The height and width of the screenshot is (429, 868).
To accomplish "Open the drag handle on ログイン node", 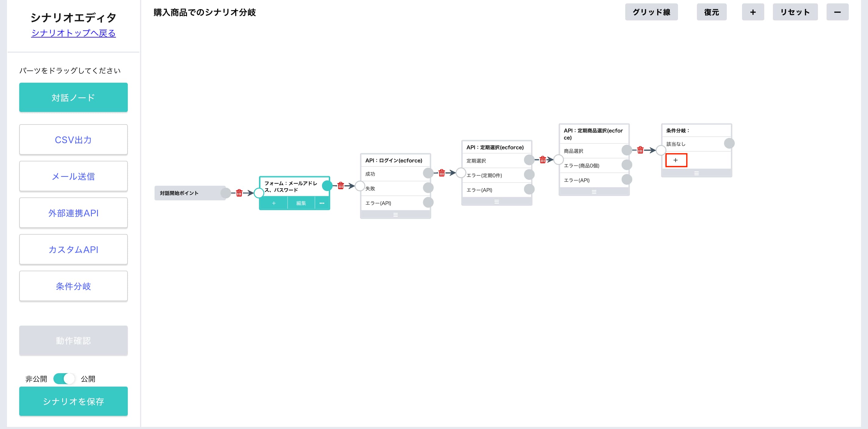I will pos(395,215).
